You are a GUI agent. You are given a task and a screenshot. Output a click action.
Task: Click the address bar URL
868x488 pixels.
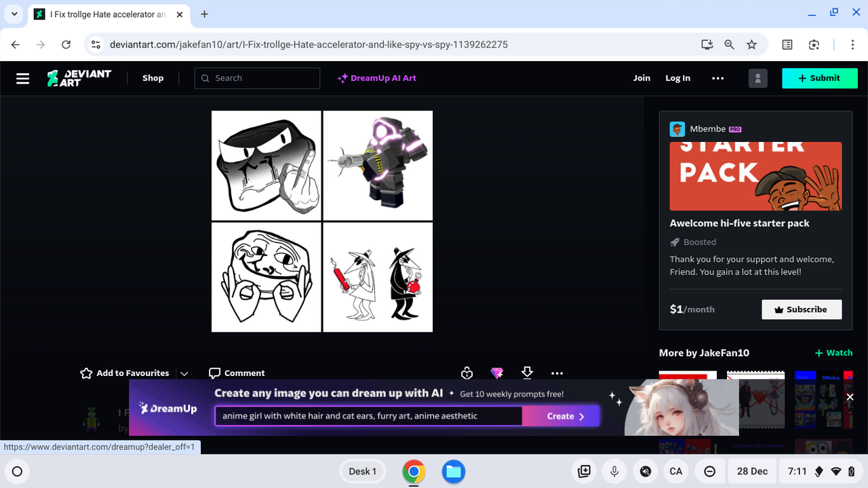(309, 45)
